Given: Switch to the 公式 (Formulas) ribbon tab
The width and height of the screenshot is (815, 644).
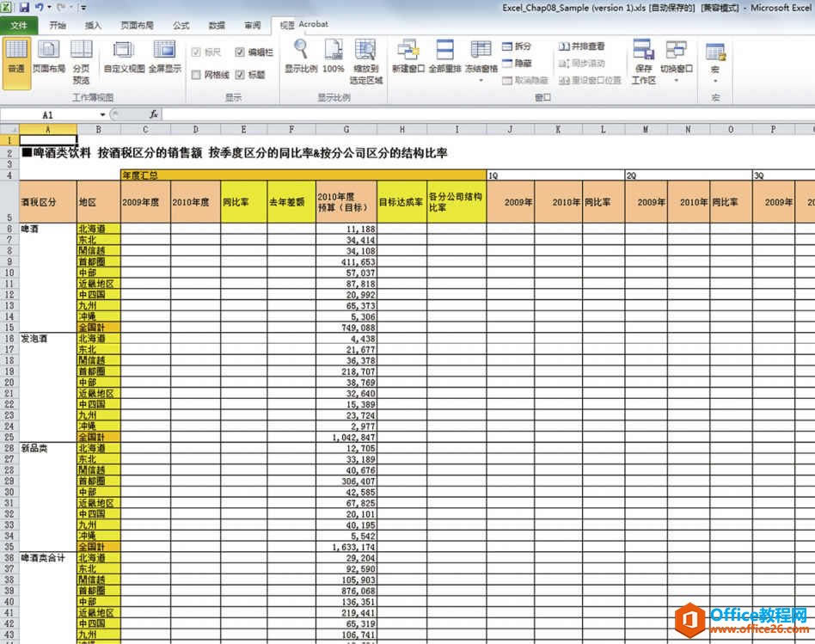Looking at the screenshot, I should click(x=181, y=25).
